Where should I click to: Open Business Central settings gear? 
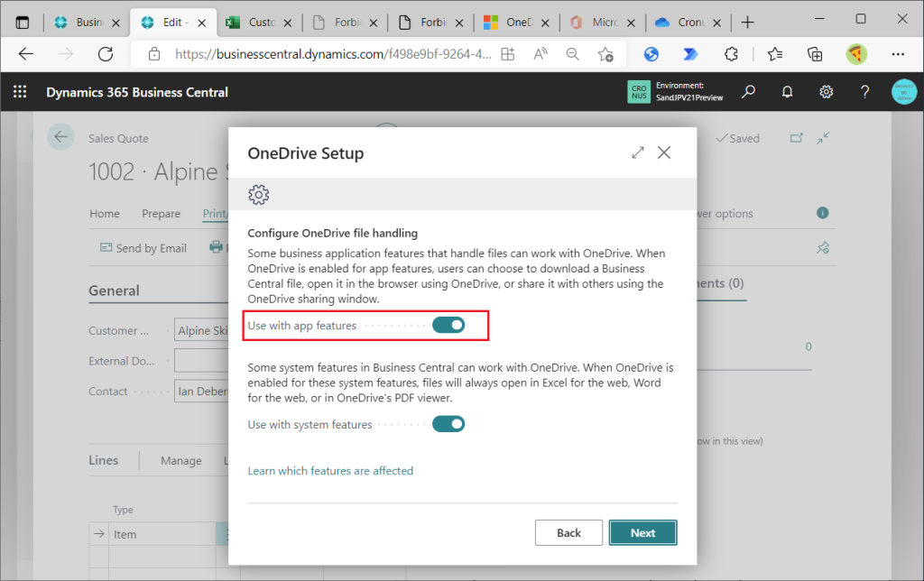click(827, 92)
